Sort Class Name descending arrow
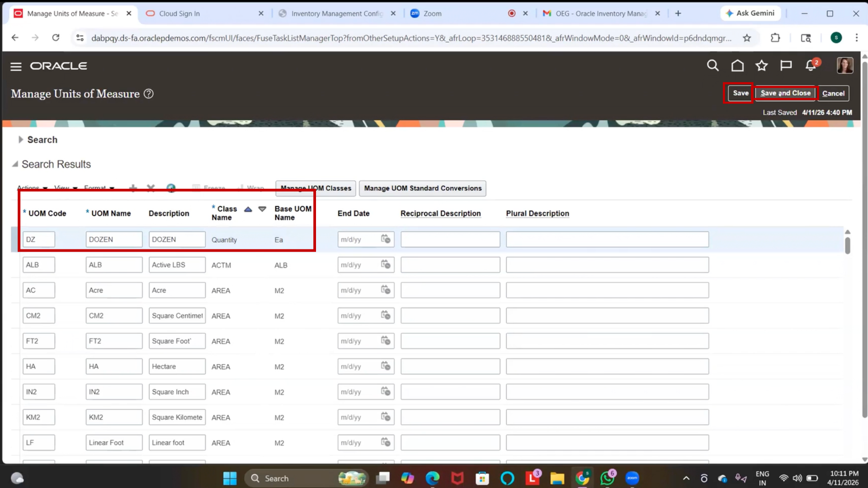This screenshot has width=868, height=488. 262,209
